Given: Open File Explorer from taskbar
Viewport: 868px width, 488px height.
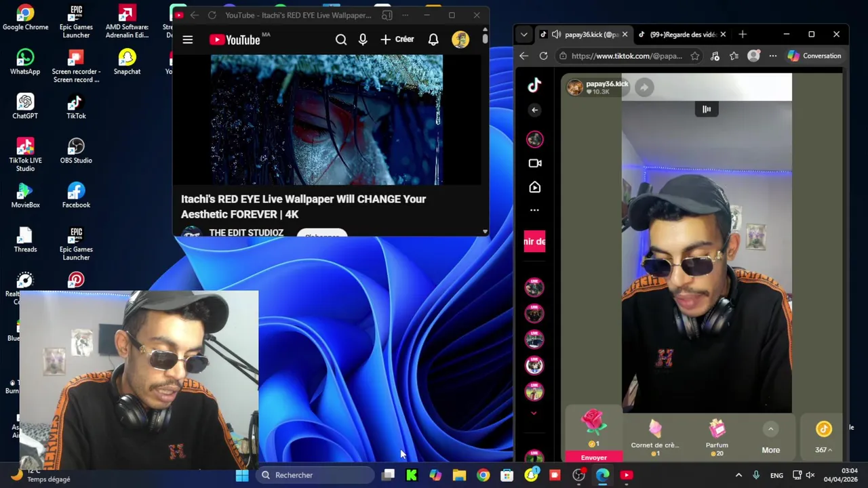Looking at the screenshot, I should [x=459, y=475].
